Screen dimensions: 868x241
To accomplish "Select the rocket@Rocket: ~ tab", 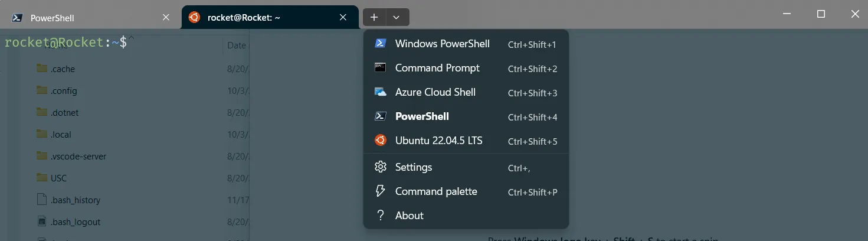I will pos(270,18).
